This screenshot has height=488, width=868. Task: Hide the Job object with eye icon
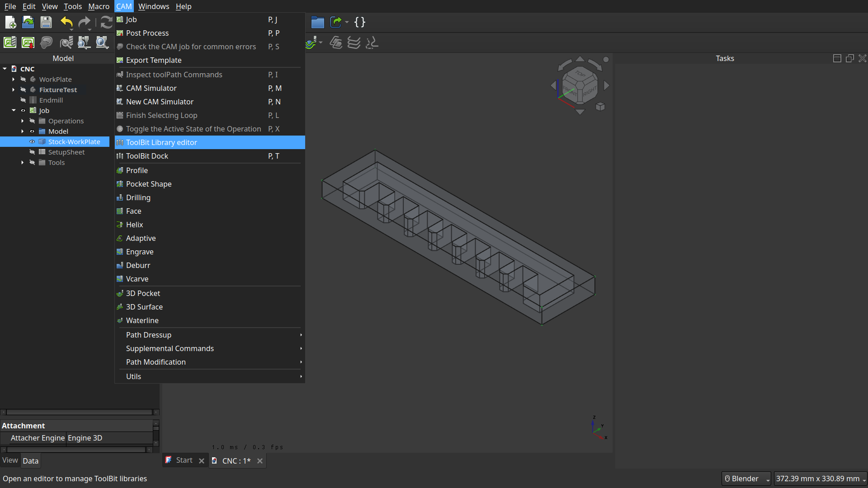(23, 111)
